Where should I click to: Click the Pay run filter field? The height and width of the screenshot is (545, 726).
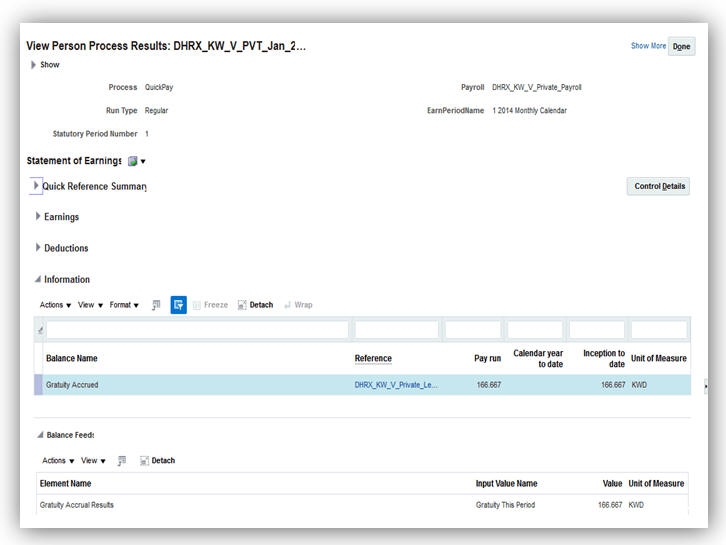click(473, 330)
